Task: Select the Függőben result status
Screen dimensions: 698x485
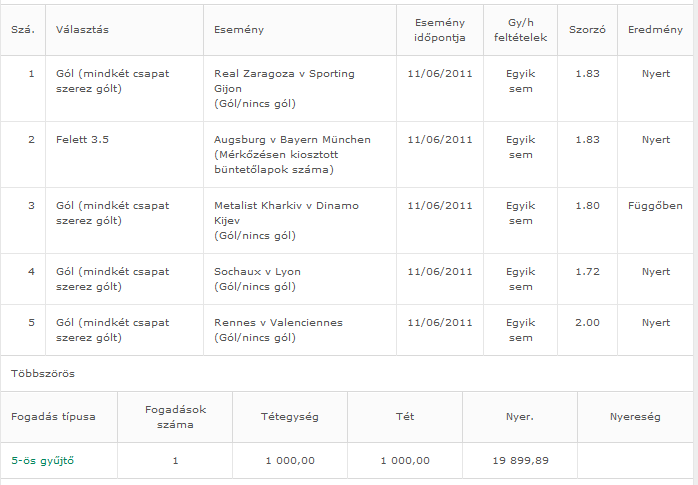Action: point(656,206)
